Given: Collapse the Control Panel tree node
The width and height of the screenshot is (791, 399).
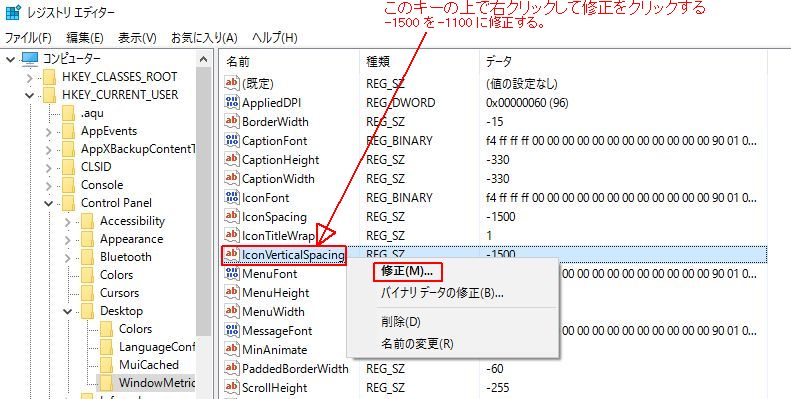Looking at the screenshot, I should click(48, 203).
